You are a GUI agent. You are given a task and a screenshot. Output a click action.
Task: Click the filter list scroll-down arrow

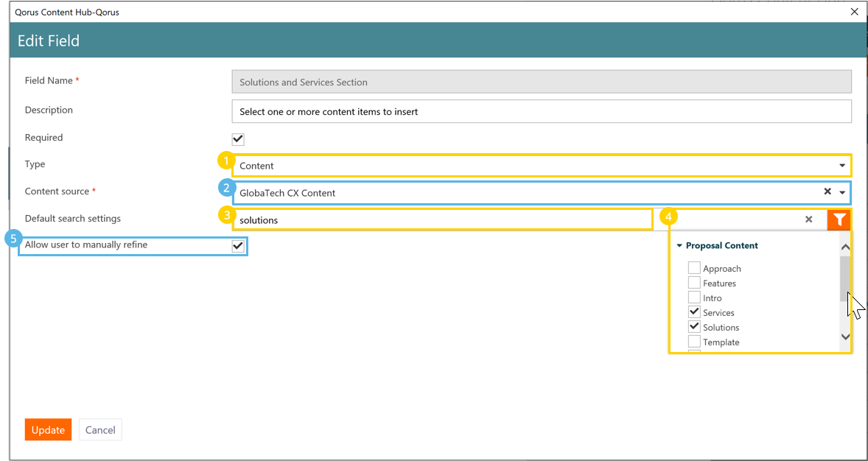click(x=845, y=337)
